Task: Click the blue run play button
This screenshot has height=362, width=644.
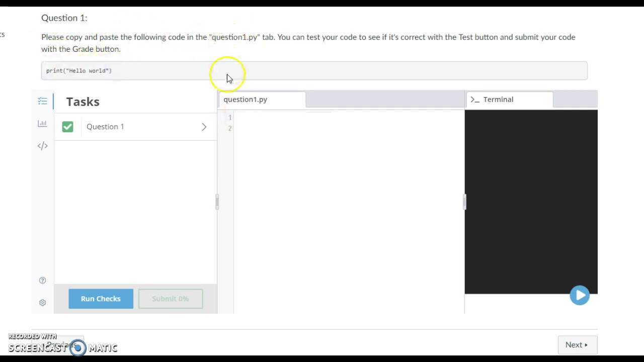Action: click(x=580, y=296)
